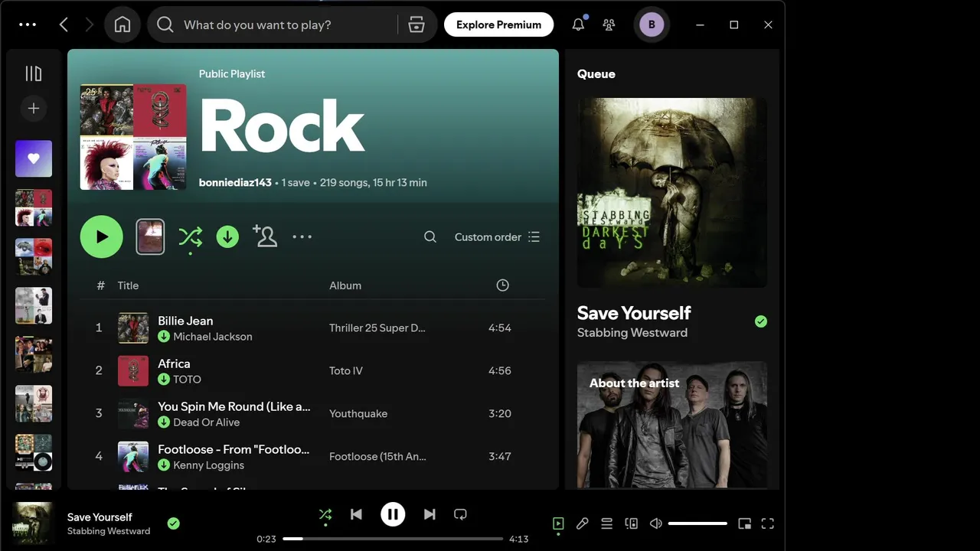
Task: Click the duration clock column header
Action: click(502, 285)
